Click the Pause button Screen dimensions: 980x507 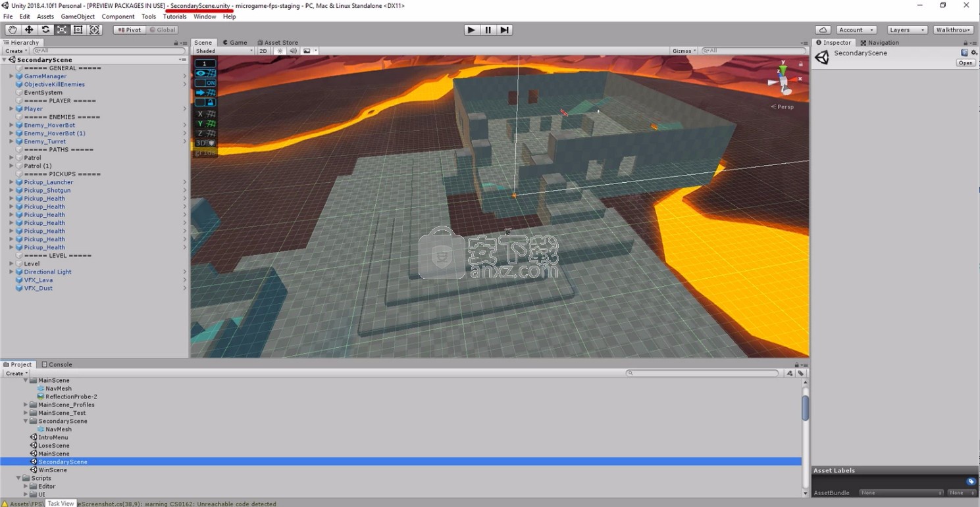pos(488,30)
